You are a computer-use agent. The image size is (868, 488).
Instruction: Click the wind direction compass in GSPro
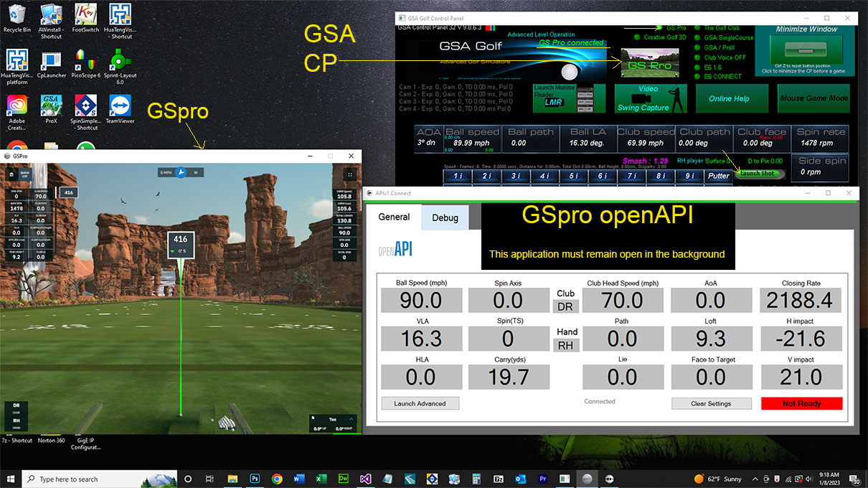coord(181,172)
